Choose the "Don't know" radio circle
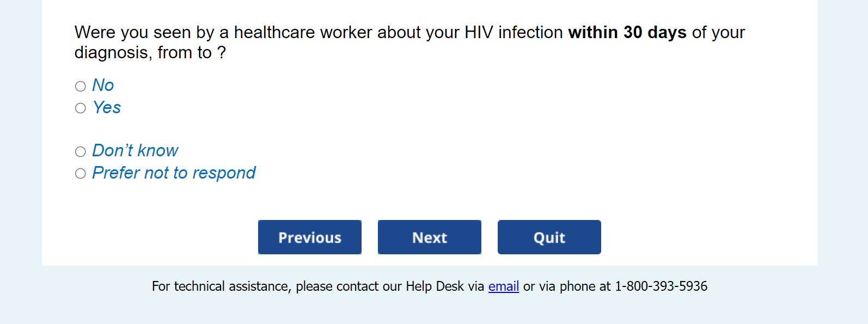The width and height of the screenshot is (868, 324). click(81, 151)
